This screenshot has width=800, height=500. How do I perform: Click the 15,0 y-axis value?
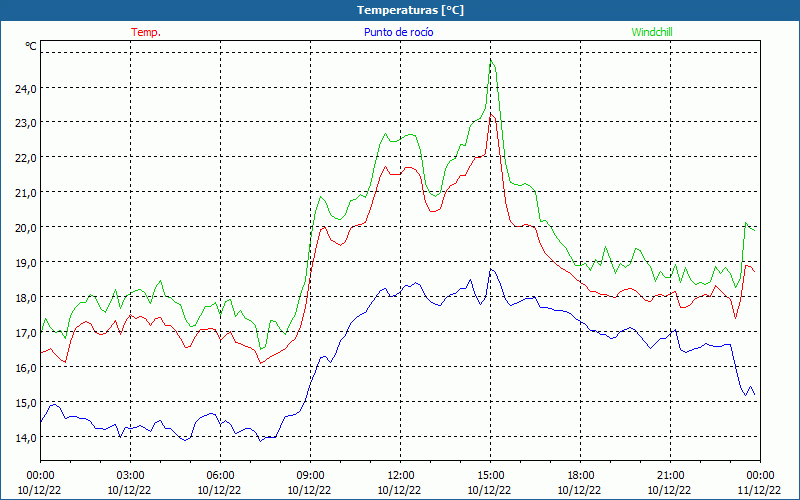click(x=25, y=403)
